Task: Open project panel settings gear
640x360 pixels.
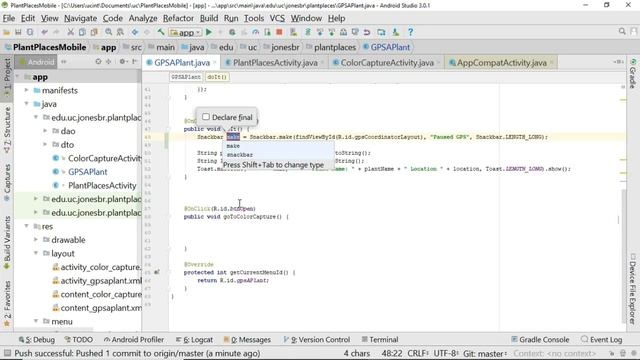Action: coord(122,62)
